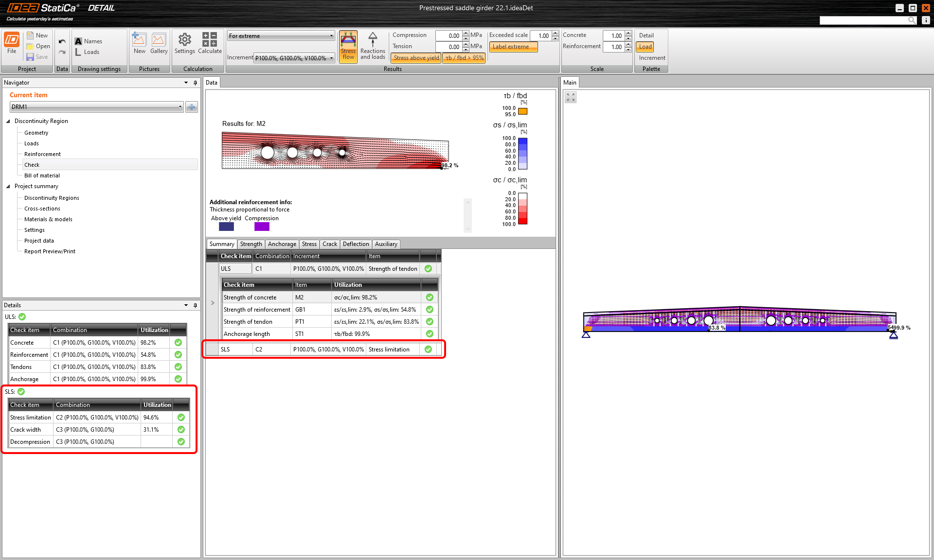The height and width of the screenshot is (560, 934).
Task: Click the zoom-to-fit icon in Main view
Action: tap(571, 97)
